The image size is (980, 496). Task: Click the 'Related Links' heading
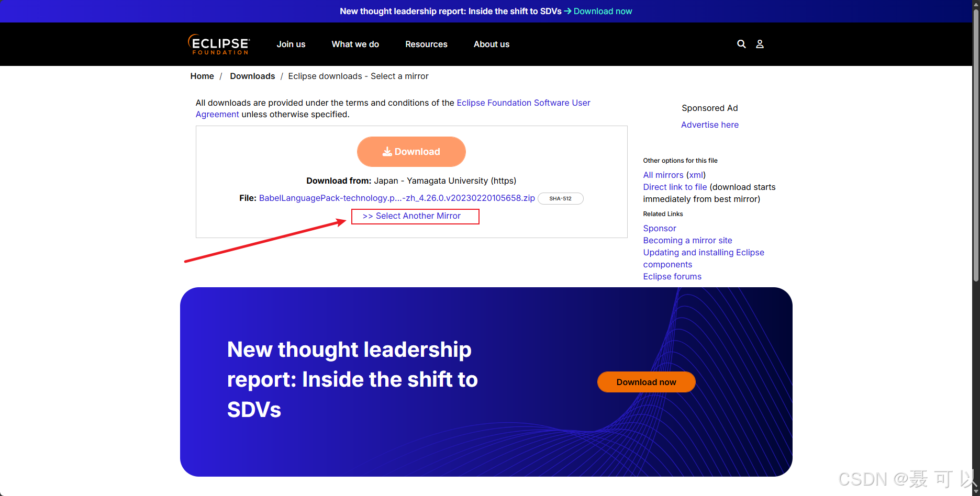pyautogui.click(x=663, y=214)
